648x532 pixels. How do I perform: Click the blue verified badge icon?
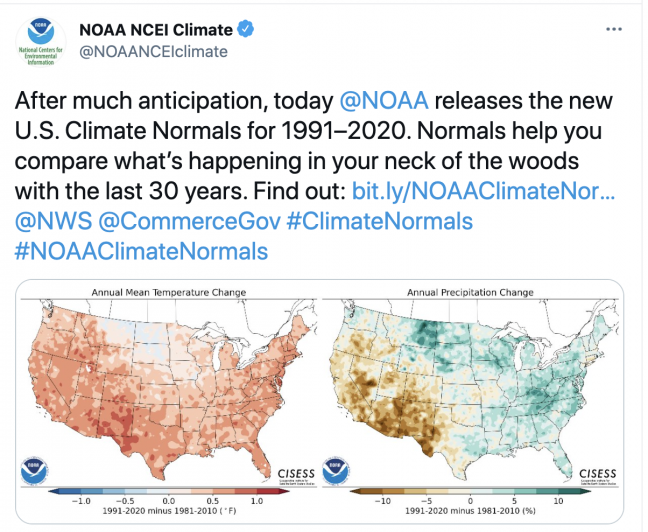246,29
